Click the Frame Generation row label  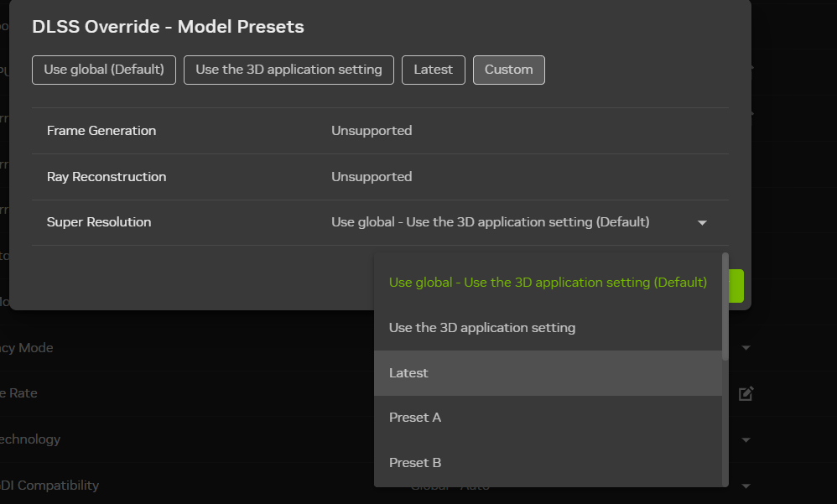[x=101, y=131]
